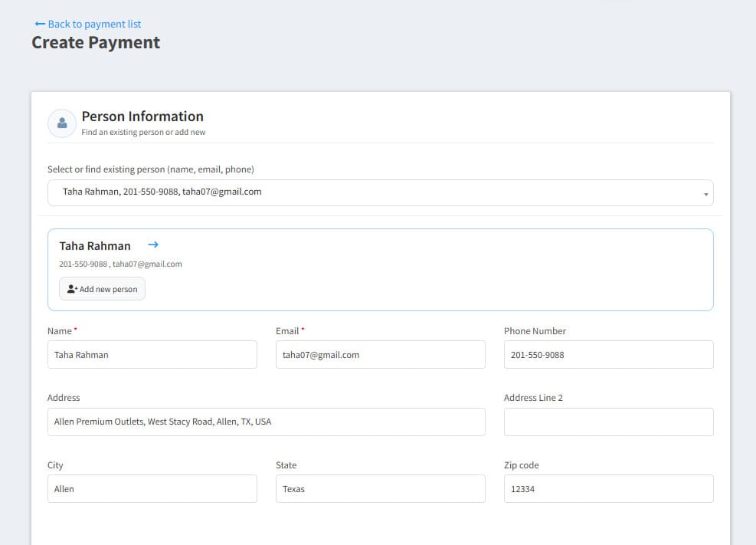Click the Address input field
756x545 pixels.
[267, 422]
